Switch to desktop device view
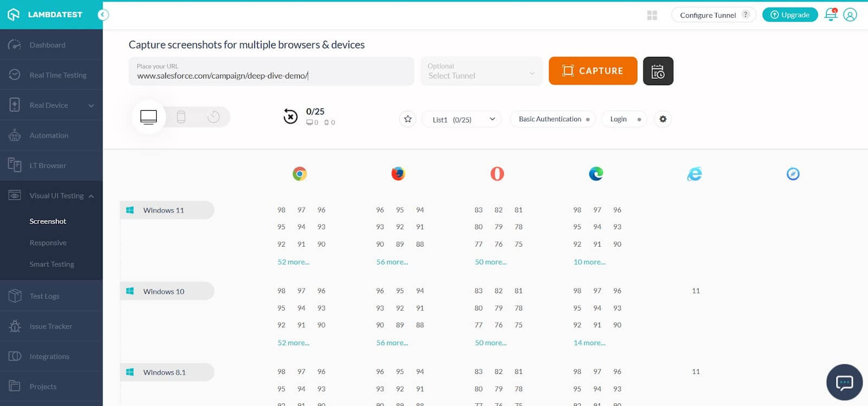The image size is (868, 406). coord(149,117)
